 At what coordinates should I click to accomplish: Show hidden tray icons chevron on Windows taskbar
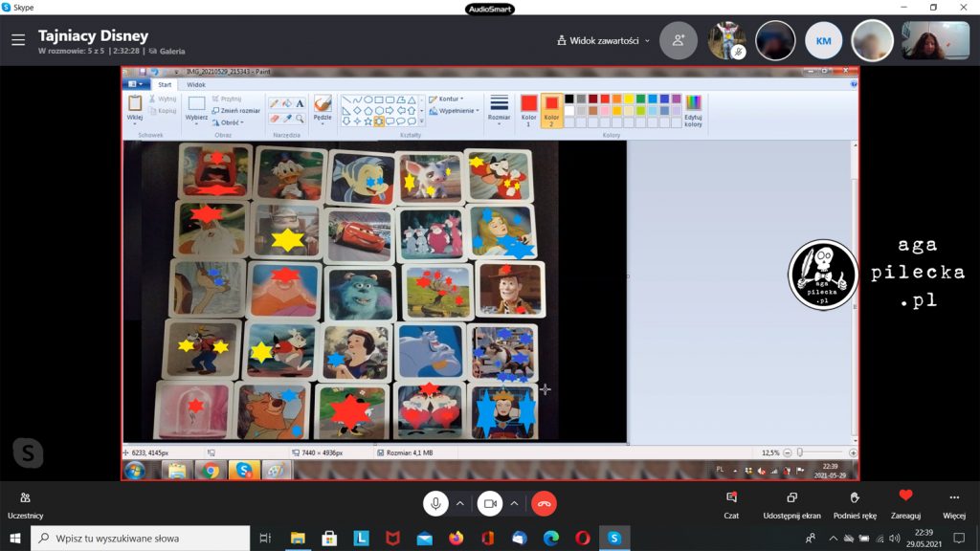click(834, 538)
